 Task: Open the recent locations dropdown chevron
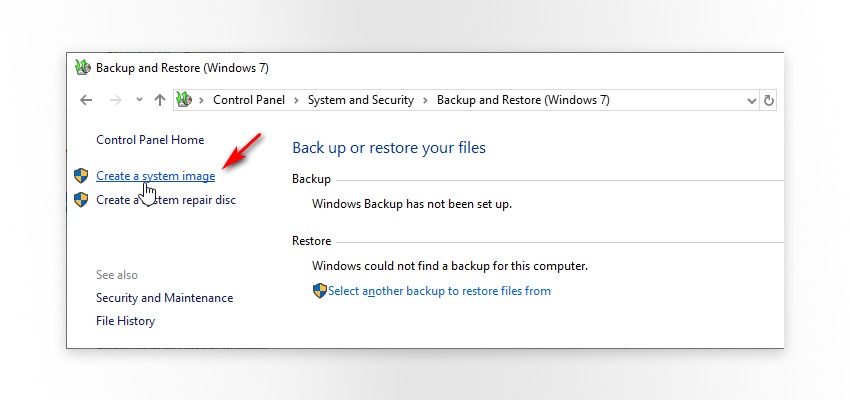click(139, 100)
